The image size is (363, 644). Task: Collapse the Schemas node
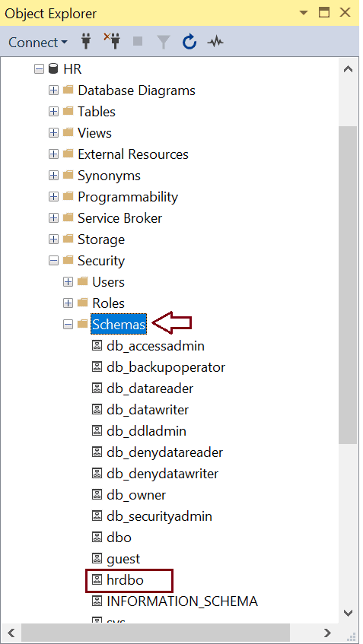(68, 325)
